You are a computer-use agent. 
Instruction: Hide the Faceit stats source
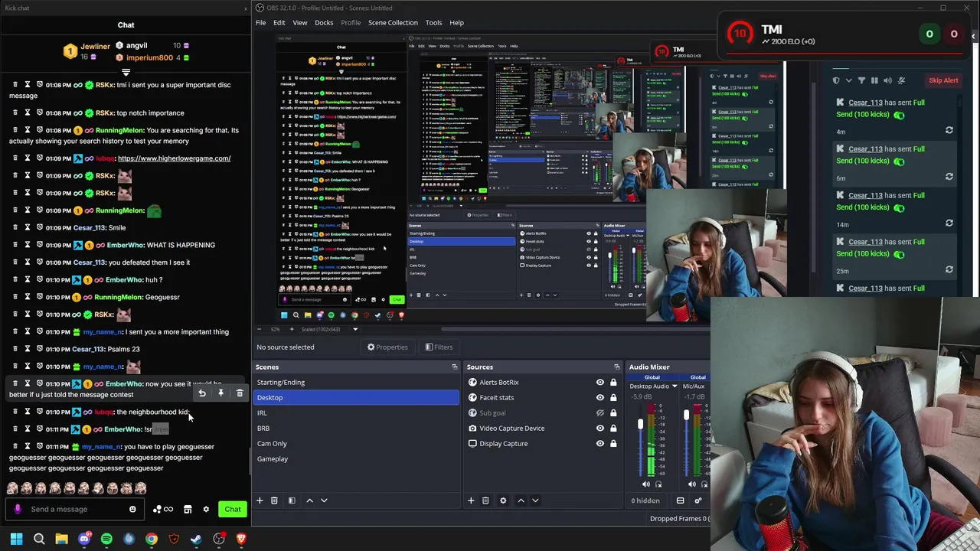[x=600, y=398]
